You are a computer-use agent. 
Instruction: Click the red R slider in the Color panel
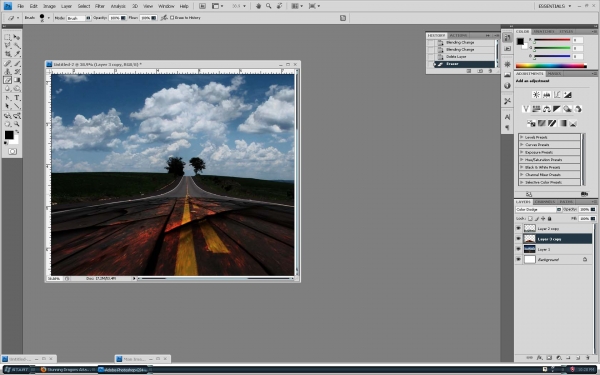pos(552,40)
